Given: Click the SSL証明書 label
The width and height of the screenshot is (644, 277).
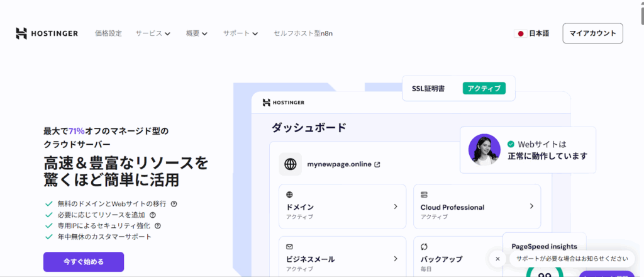Looking at the screenshot, I should click(x=428, y=88).
